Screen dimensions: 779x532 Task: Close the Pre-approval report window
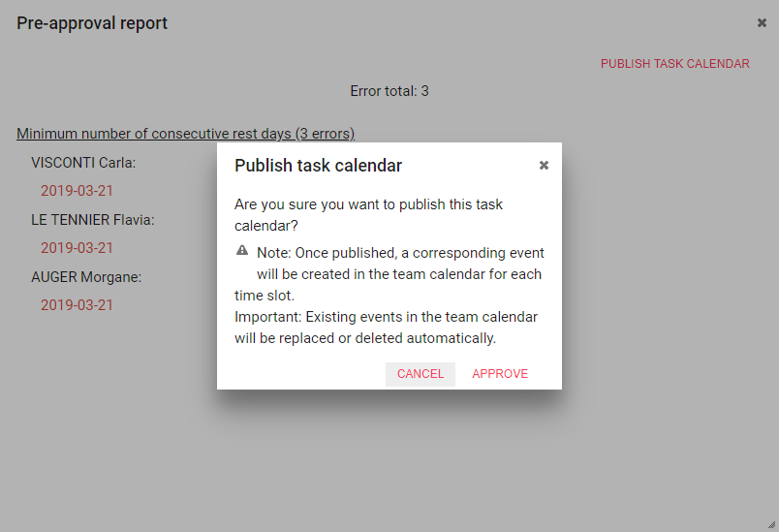762,23
